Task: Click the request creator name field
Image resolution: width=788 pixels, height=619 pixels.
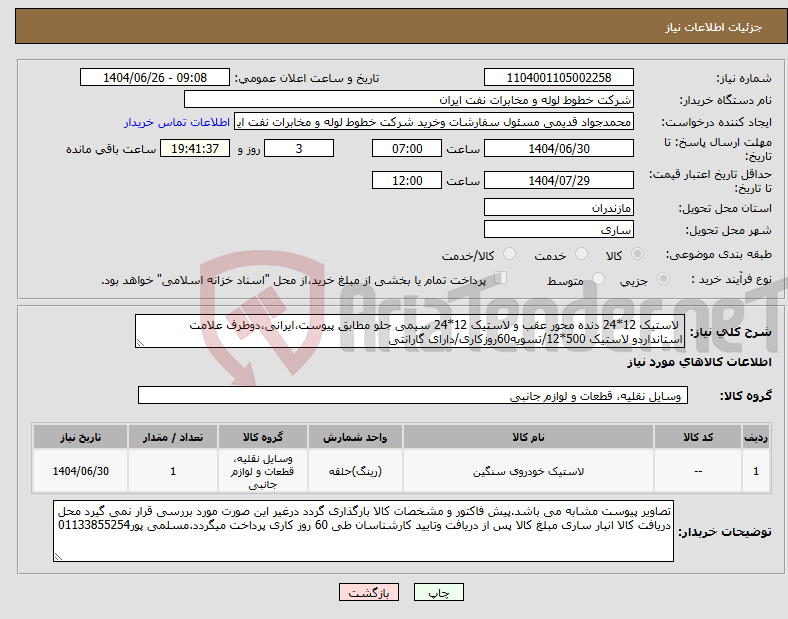Action: [x=434, y=122]
